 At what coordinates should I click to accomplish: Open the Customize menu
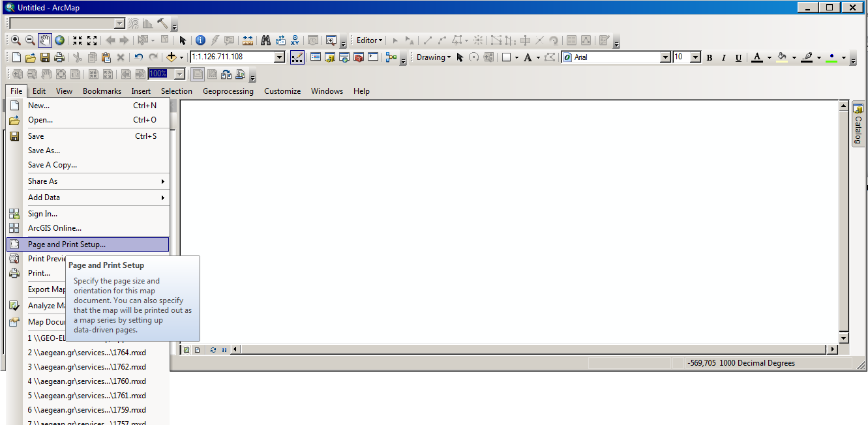(x=282, y=91)
